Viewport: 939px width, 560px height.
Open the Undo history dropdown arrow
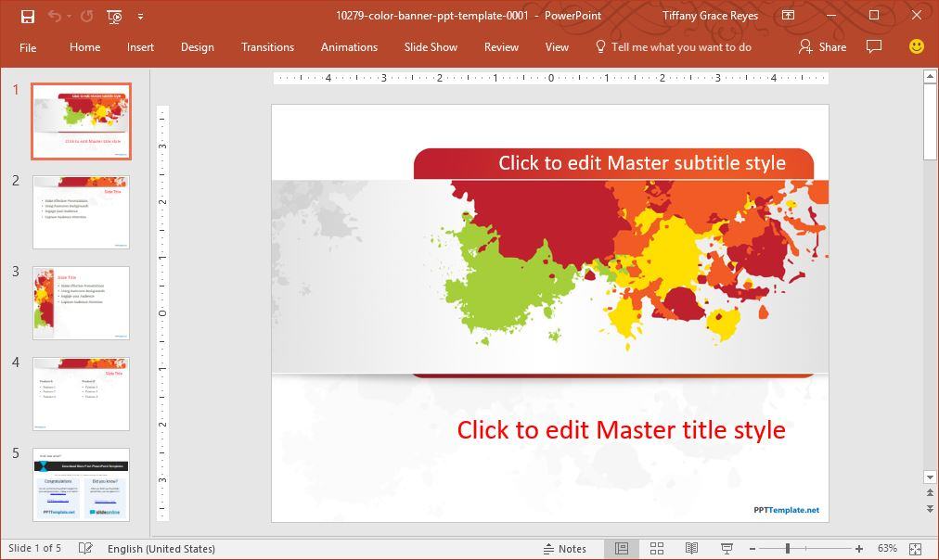[69, 16]
